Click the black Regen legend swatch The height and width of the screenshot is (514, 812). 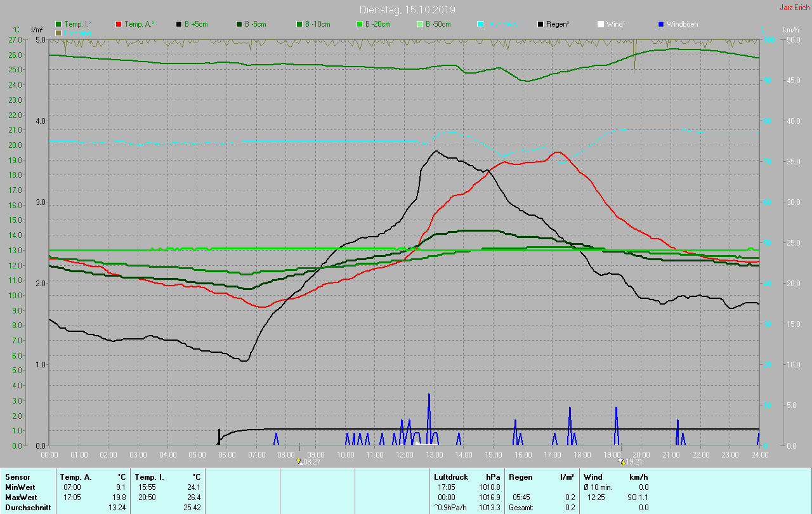point(540,24)
